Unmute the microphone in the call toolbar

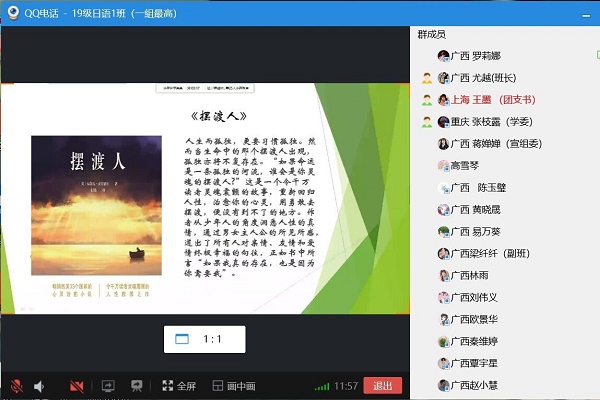[16, 386]
